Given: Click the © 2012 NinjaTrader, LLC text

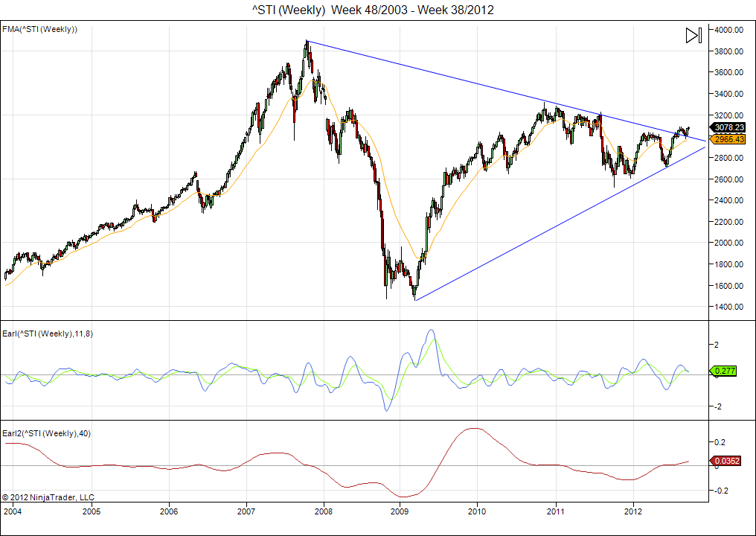Looking at the screenshot, I should click(x=48, y=497).
